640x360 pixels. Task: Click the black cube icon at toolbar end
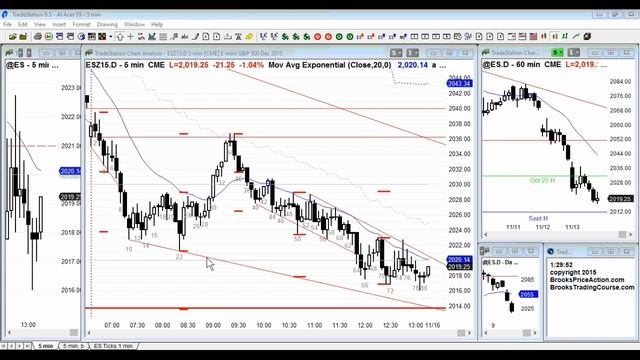(x=587, y=37)
